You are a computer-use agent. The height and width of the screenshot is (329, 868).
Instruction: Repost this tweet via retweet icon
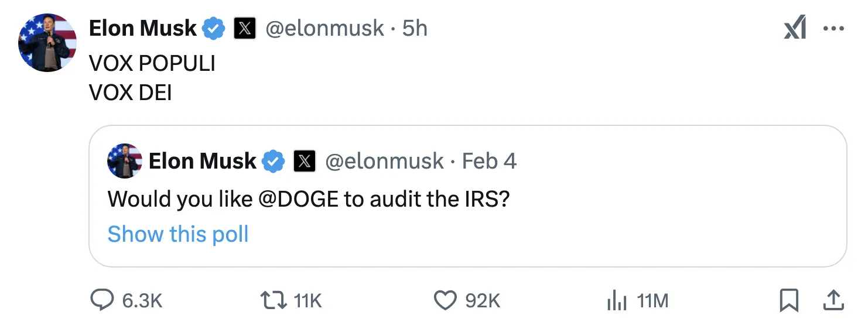pyautogui.click(x=273, y=301)
